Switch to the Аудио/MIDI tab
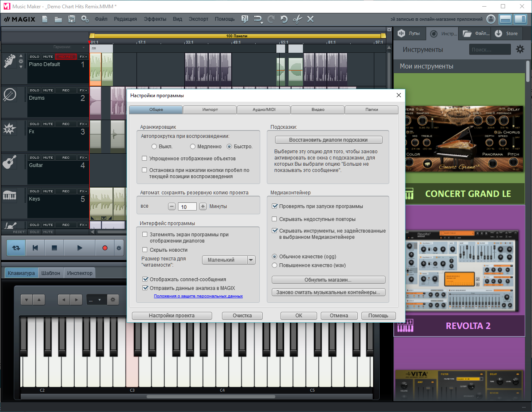This screenshot has width=532, height=412. [x=264, y=110]
